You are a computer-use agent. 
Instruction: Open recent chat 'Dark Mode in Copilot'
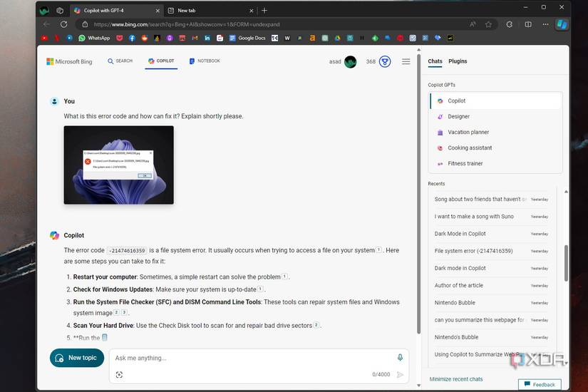(x=491, y=234)
